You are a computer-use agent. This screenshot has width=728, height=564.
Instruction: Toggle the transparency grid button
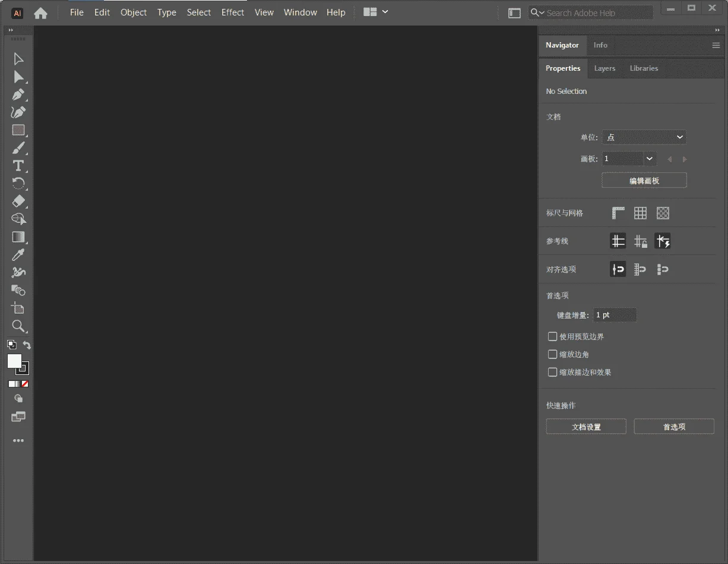click(x=663, y=213)
